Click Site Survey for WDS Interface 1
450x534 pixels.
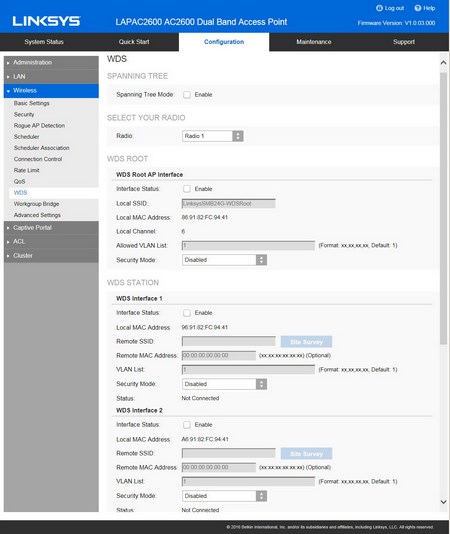tap(306, 342)
